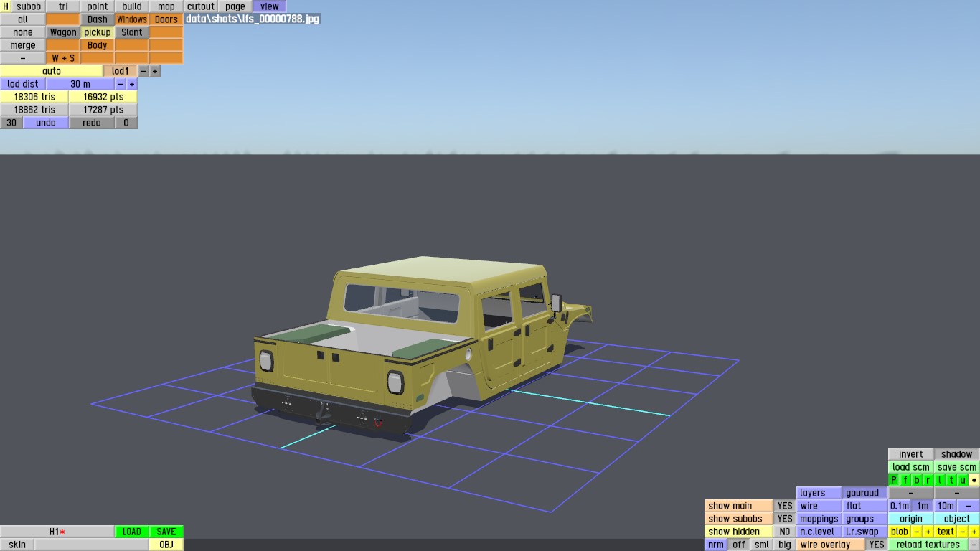Set grid size to 1m

pyautogui.click(x=923, y=506)
